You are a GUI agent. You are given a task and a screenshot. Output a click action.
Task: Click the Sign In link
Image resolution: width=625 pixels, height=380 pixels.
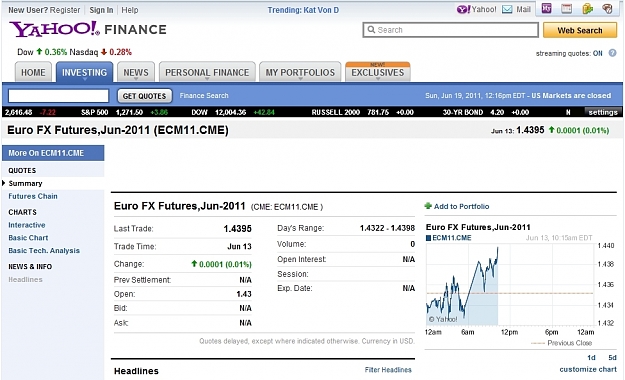[101, 10]
